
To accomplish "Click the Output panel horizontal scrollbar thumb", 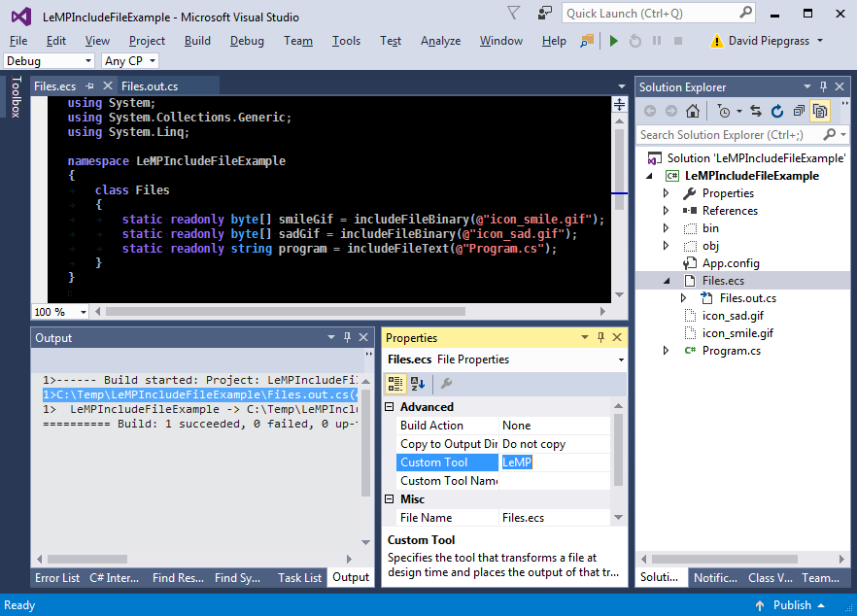I will [87, 559].
